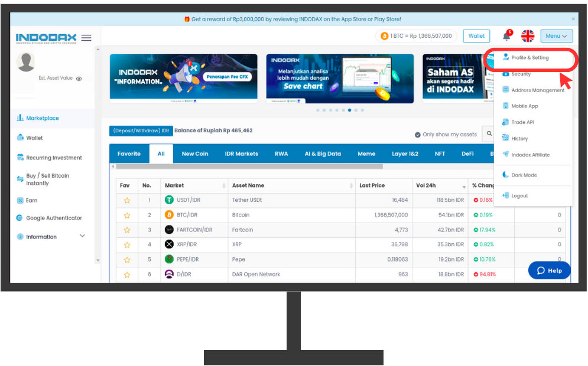Check the Only show my assets option
The height and width of the screenshot is (366, 588).
(x=417, y=135)
